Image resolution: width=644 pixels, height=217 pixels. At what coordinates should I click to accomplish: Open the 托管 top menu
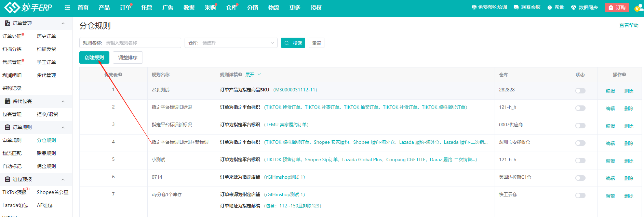coord(147,8)
